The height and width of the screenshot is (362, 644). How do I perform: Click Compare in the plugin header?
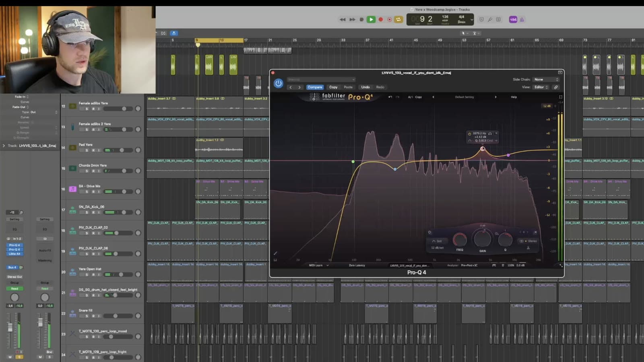click(315, 87)
